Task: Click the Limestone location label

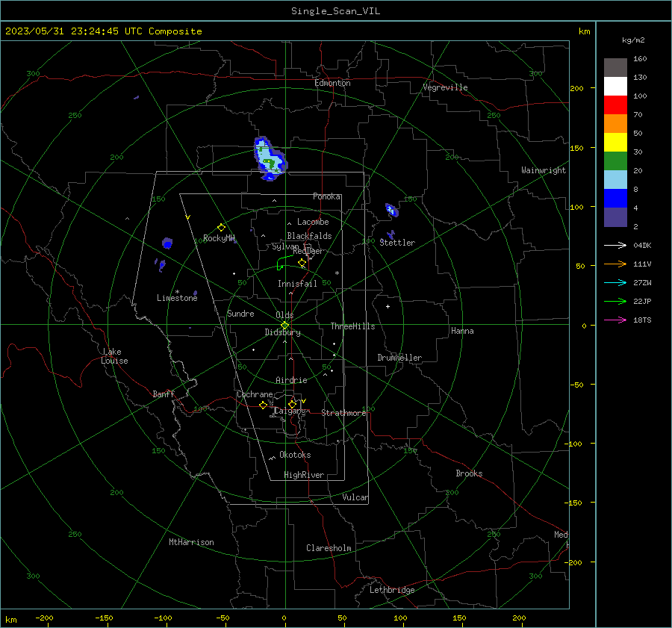Action: click(x=177, y=298)
